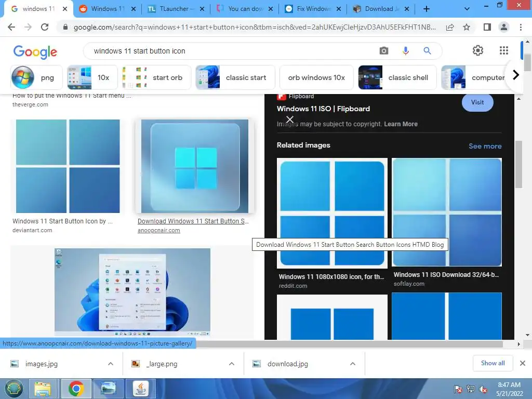Screen dimensions: 532x399
Task: Open Download Windows 11 Start Button anoopcnair link
Action: pyautogui.click(x=193, y=221)
